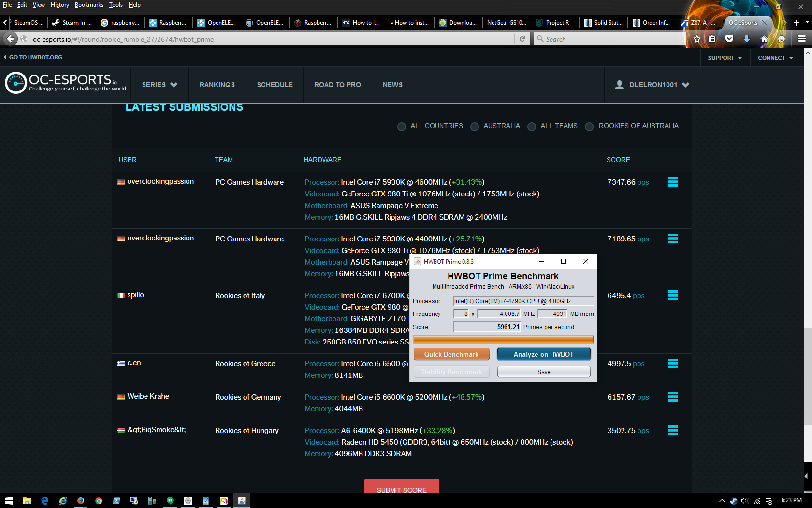Switch to the Project R tab
This screenshot has width=812, height=508.
tap(555, 23)
